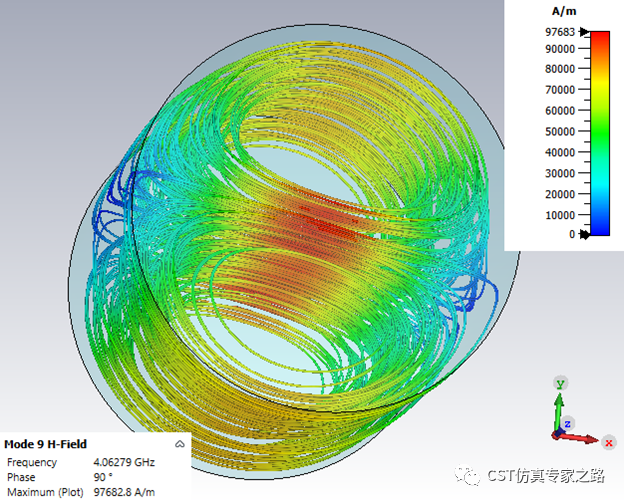Screen dimensions: 624x503
Task: Click the z axis label of the orientation triad
Action: [x=568, y=424]
